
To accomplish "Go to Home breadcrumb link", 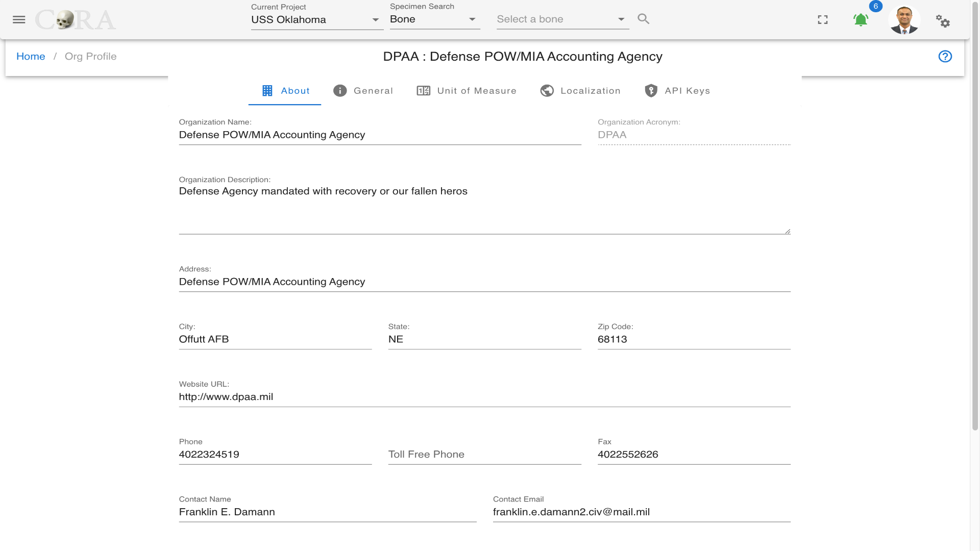I will (31, 57).
